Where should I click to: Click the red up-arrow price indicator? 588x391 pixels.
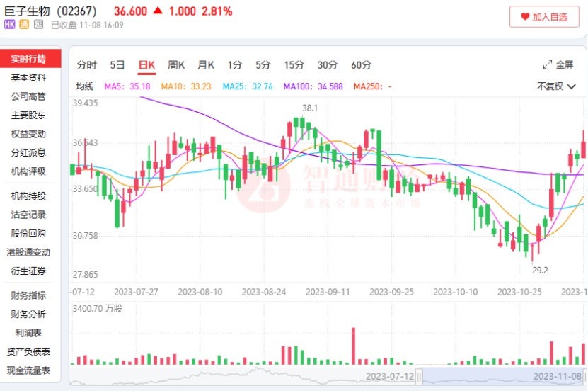coord(158,11)
